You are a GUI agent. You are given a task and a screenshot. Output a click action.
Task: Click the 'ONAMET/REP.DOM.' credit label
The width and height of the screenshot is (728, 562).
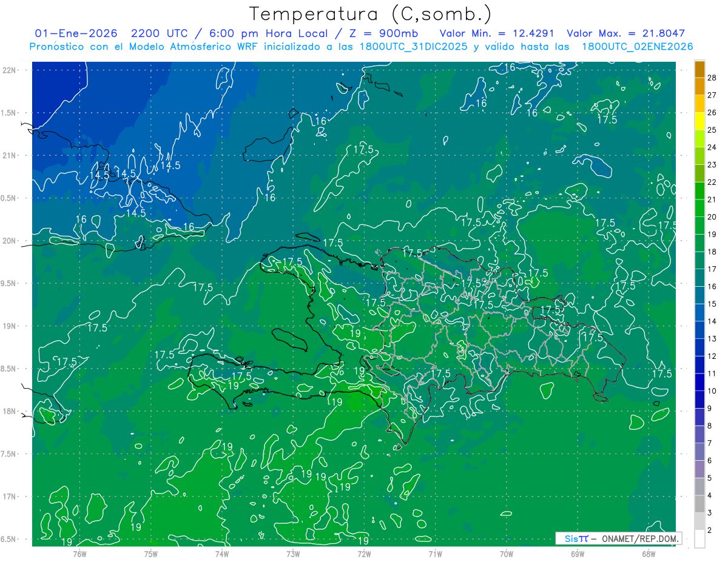[640, 538]
